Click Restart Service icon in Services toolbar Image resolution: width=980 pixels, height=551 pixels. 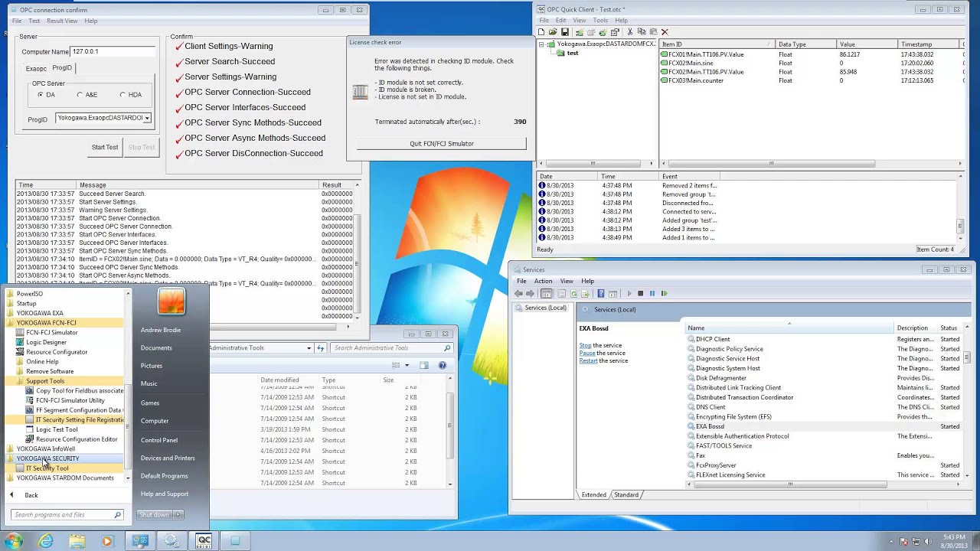click(x=664, y=293)
